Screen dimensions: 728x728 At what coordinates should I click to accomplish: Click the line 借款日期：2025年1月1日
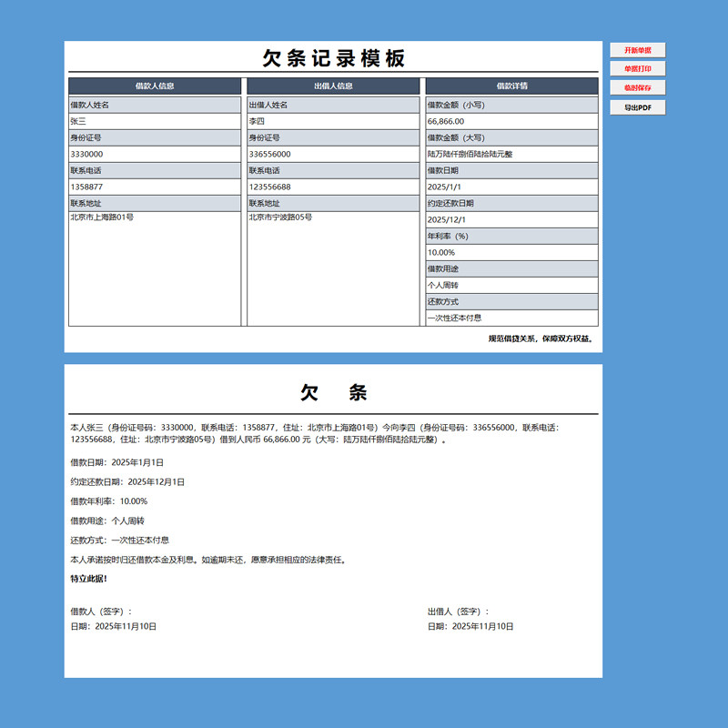[x=117, y=462]
